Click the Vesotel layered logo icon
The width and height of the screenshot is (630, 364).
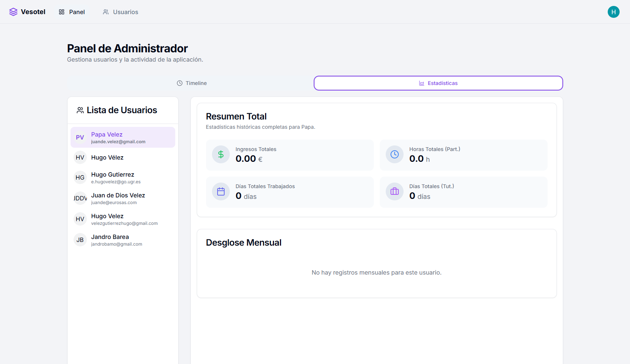(x=13, y=12)
